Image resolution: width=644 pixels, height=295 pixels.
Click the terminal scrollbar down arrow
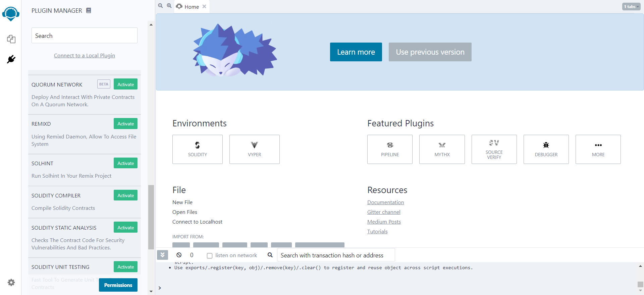click(640, 291)
